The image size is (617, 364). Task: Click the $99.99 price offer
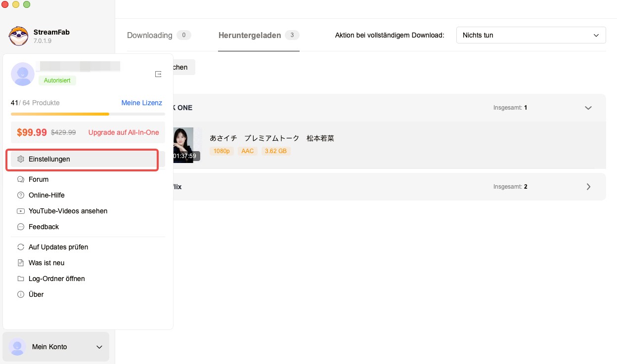coord(32,132)
